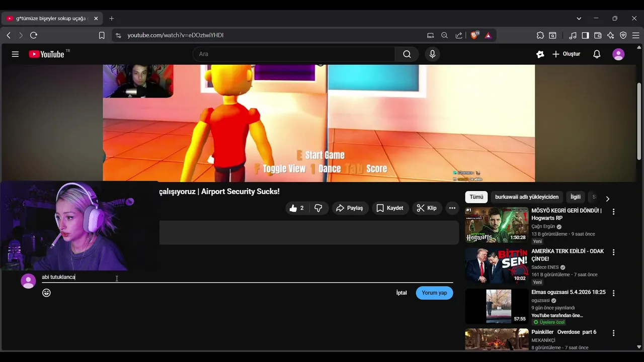Open Painkiller Overdose part 6 title

point(563,332)
